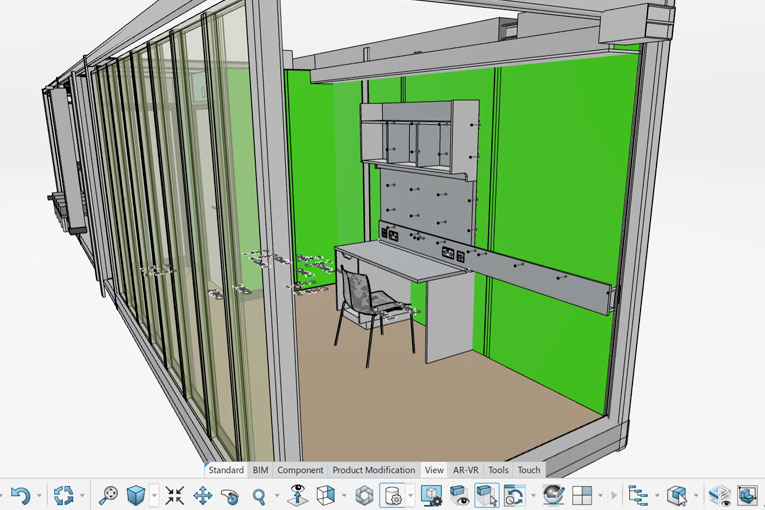Open the Touch tab
This screenshot has width=765, height=510.
[529, 470]
